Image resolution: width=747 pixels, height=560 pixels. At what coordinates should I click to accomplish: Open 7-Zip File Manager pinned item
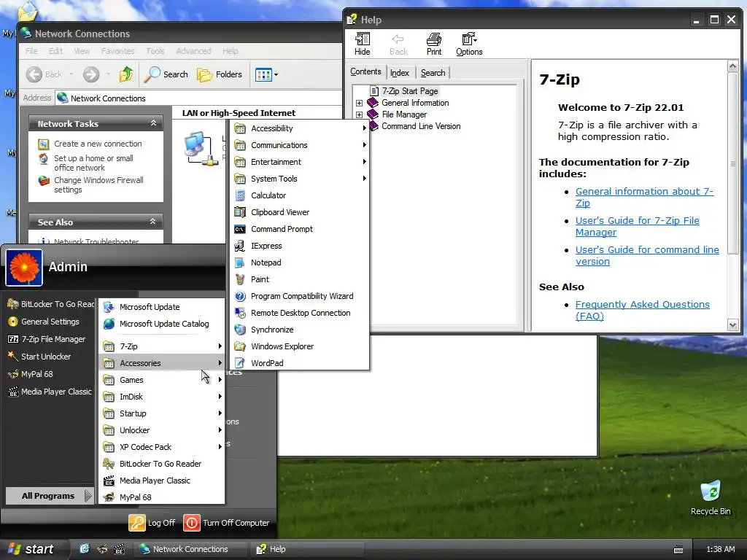click(x=49, y=339)
